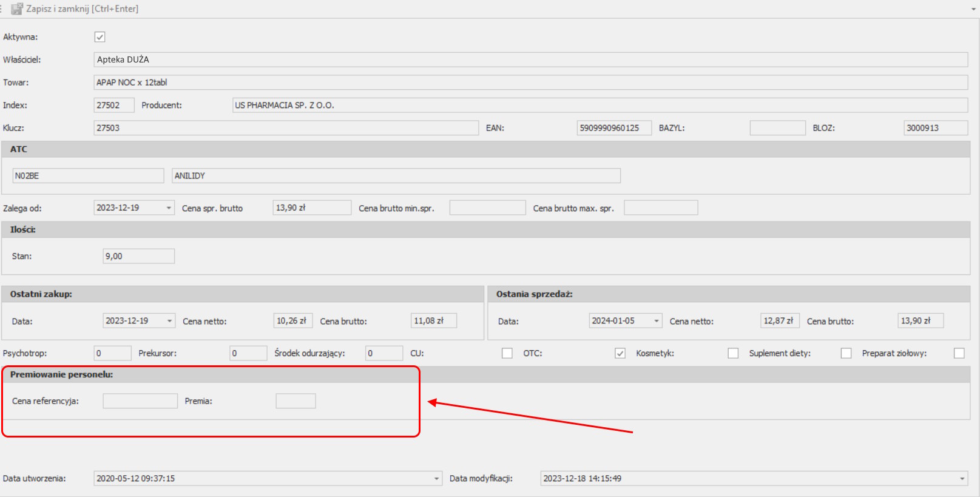
Task: Click the Cena brutto min.spr. field
Action: (487, 208)
